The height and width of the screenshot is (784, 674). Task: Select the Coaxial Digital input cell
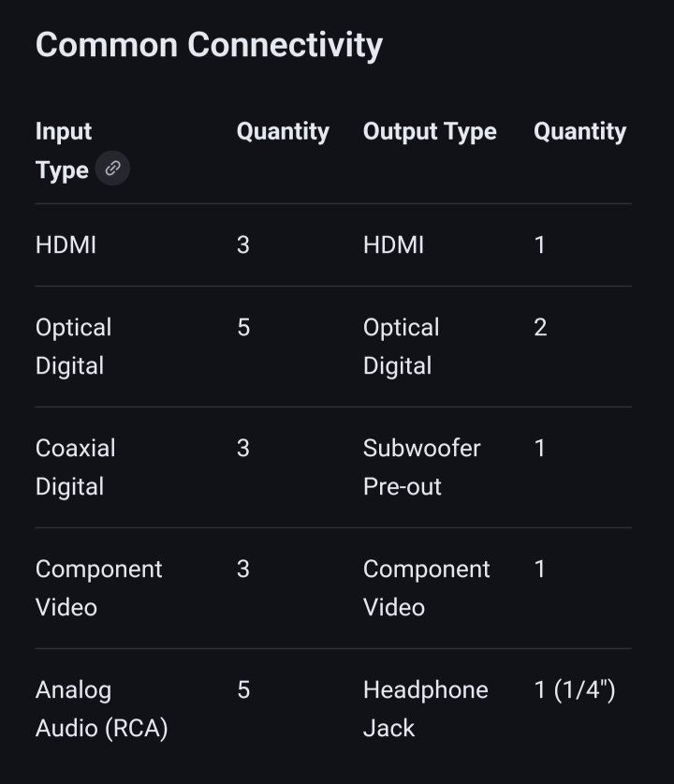[75, 466]
